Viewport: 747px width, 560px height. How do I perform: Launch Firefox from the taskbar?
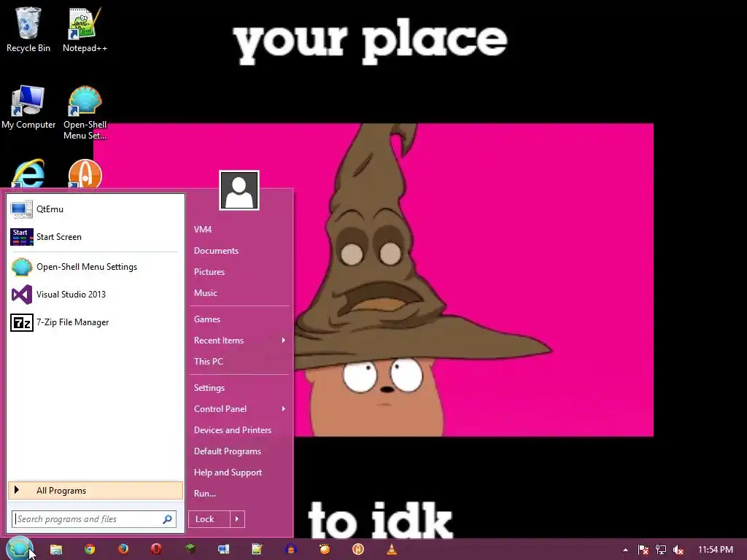point(123,550)
